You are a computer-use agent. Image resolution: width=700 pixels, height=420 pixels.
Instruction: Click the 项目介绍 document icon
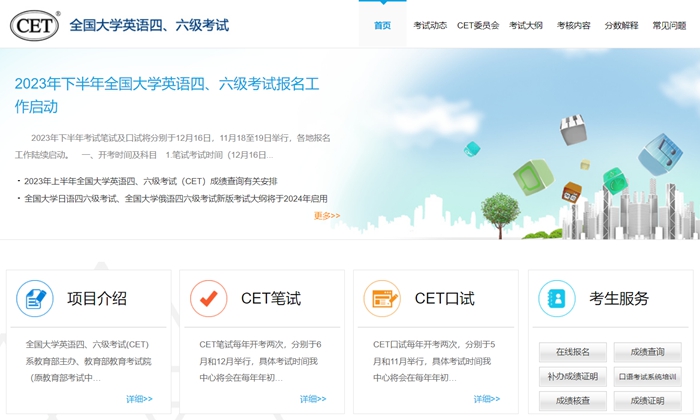point(35,298)
